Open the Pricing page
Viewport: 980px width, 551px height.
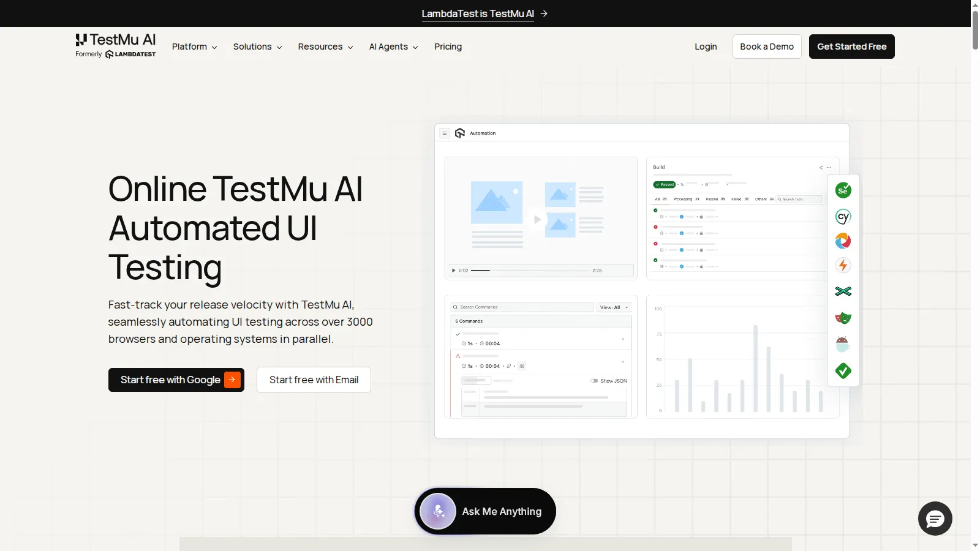(x=448, y=47)
